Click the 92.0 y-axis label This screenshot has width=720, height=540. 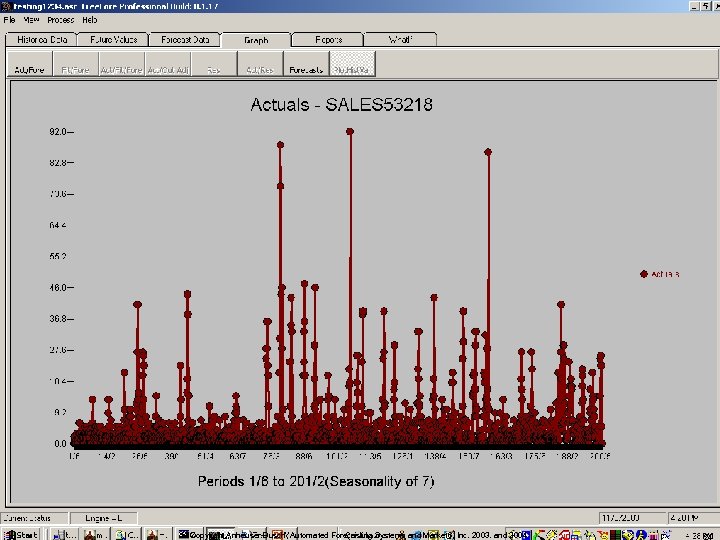(58, 132)
